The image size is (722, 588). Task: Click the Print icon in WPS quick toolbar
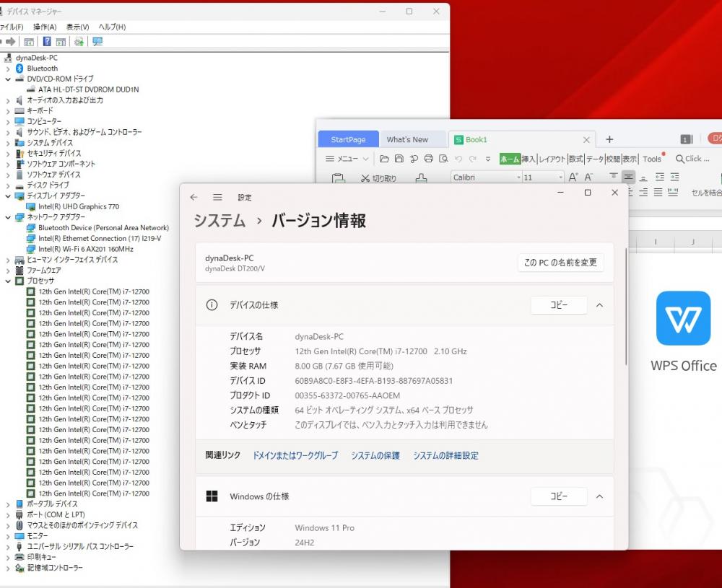(x=429, y=159)
